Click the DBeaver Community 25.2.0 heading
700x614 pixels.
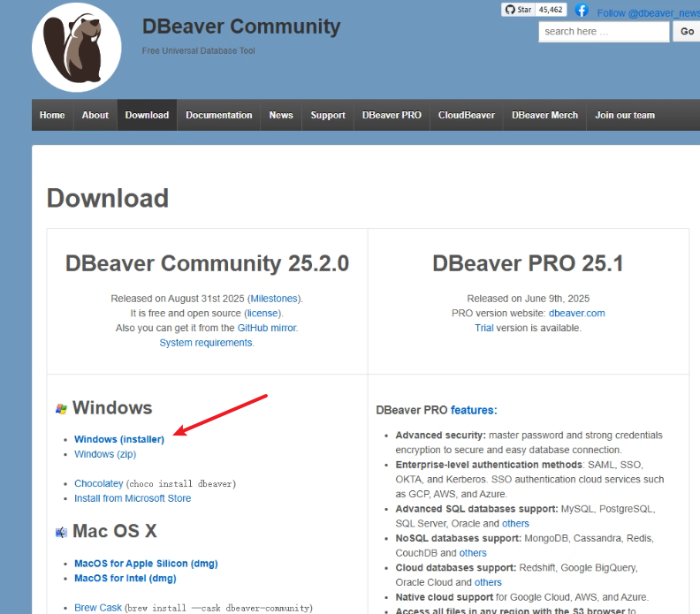(207, 263)
